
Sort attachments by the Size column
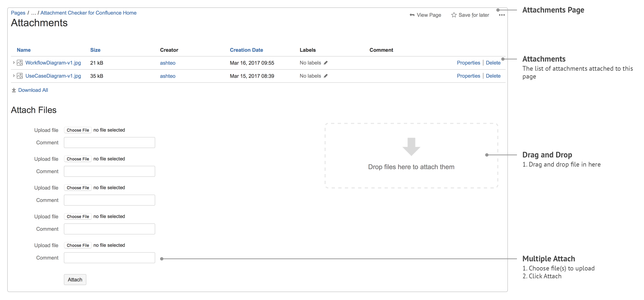point(95,50)
